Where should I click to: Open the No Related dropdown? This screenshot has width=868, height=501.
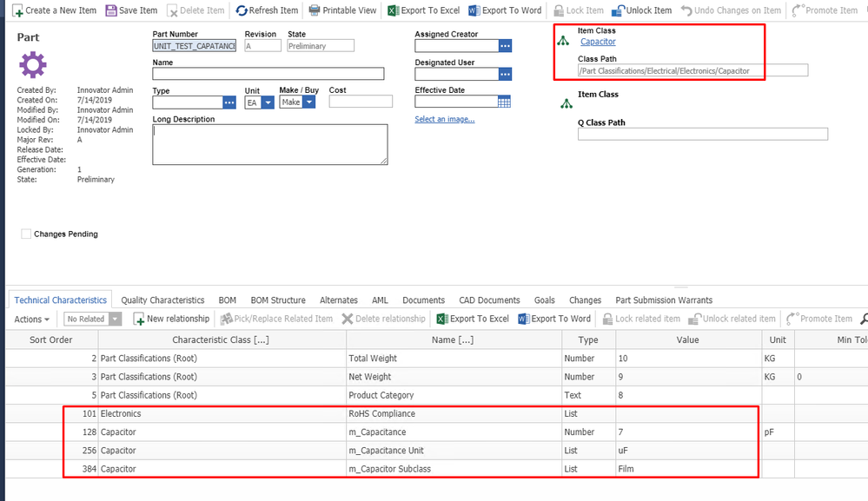pyautogui.click(x=112, y=320)
